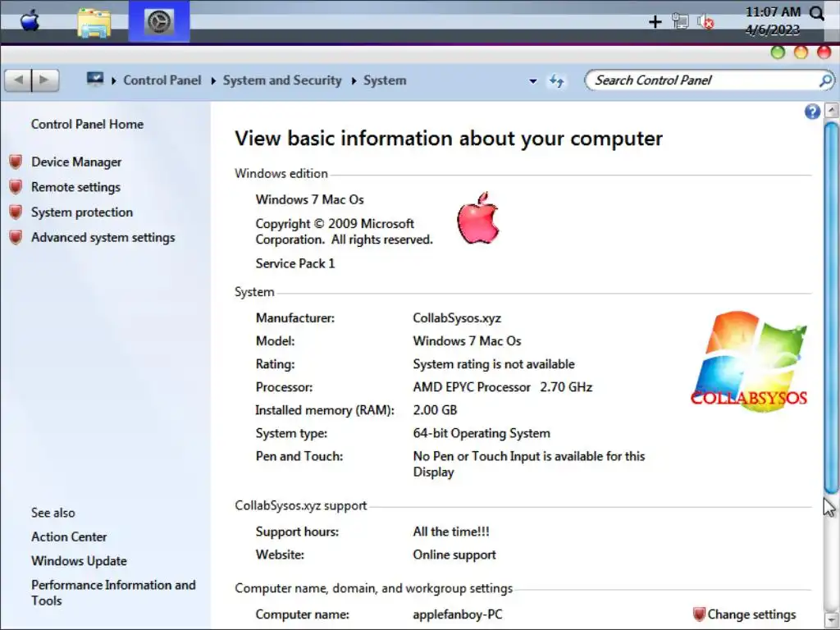Open help via the blue question mark

(x=812, y=112)
